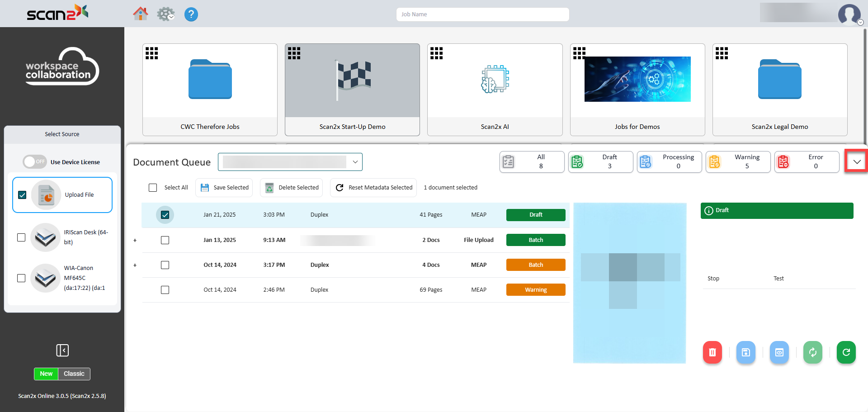
Task: Click the red trash delete icon
Action: 712,352
